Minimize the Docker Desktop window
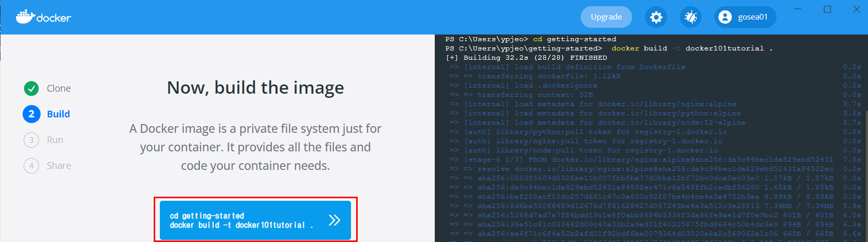Viewport: 868px width, 242px height. [798, 9]
